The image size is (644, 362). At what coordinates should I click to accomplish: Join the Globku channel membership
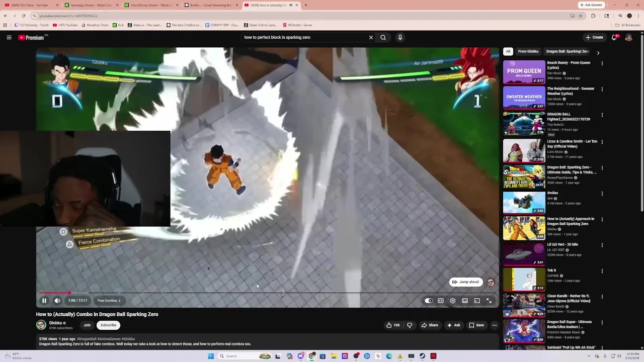(x=87, y=325)
